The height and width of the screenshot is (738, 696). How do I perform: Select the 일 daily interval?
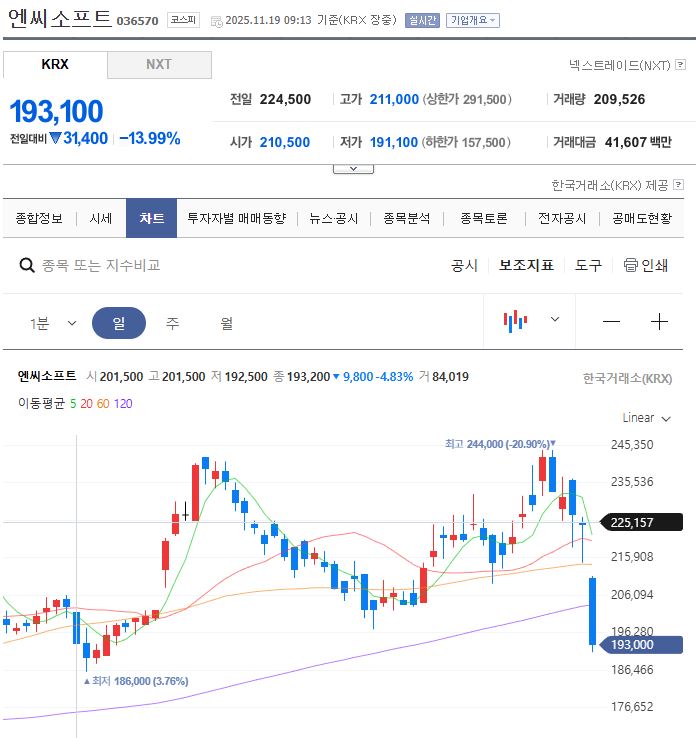(119, 323)
